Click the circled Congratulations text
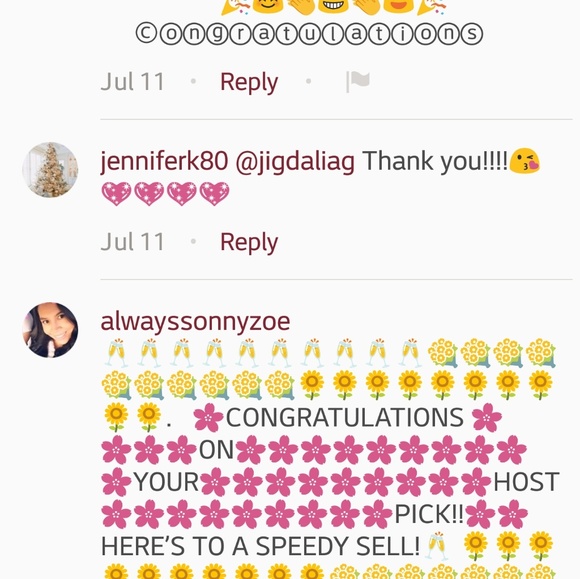The width and height of the screenshot is (580, 579). [x=309, y=34]
